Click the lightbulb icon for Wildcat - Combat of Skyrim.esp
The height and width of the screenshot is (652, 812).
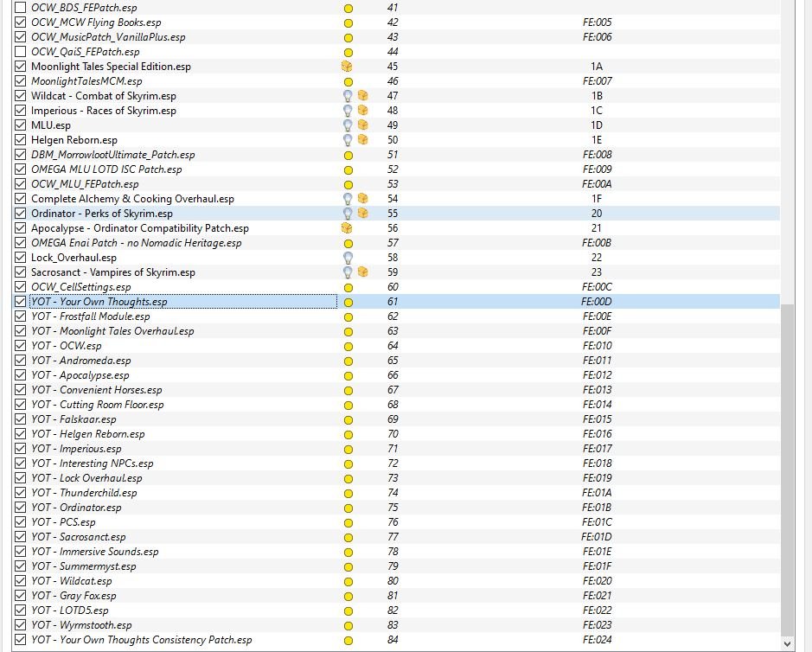348,96
